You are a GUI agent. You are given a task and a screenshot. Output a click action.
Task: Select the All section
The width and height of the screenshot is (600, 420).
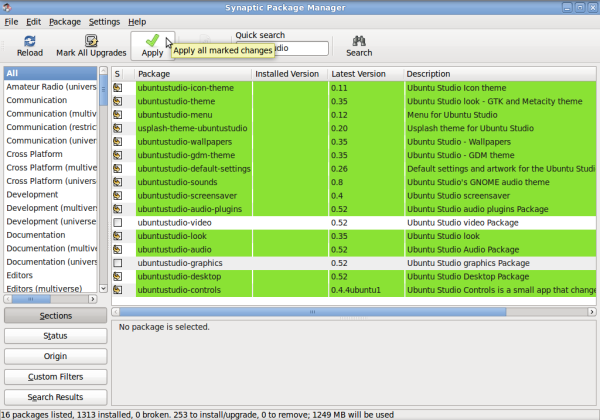51,73
